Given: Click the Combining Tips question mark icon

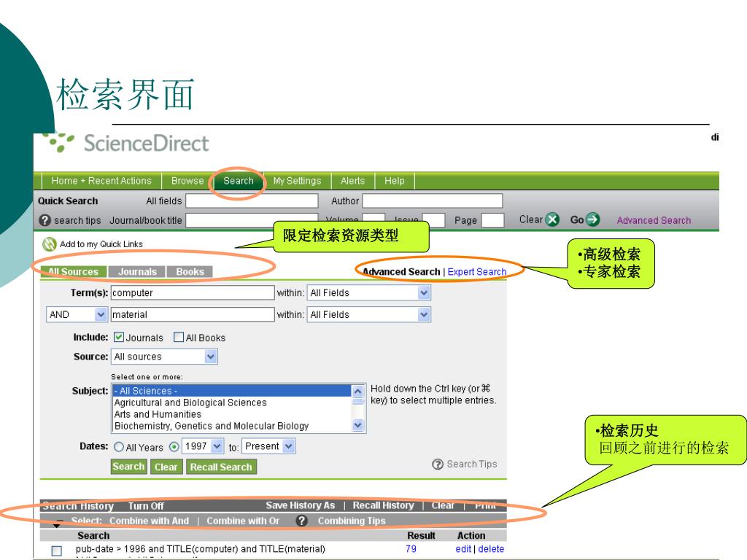Looking at the screenshot, I should point(301,521).
